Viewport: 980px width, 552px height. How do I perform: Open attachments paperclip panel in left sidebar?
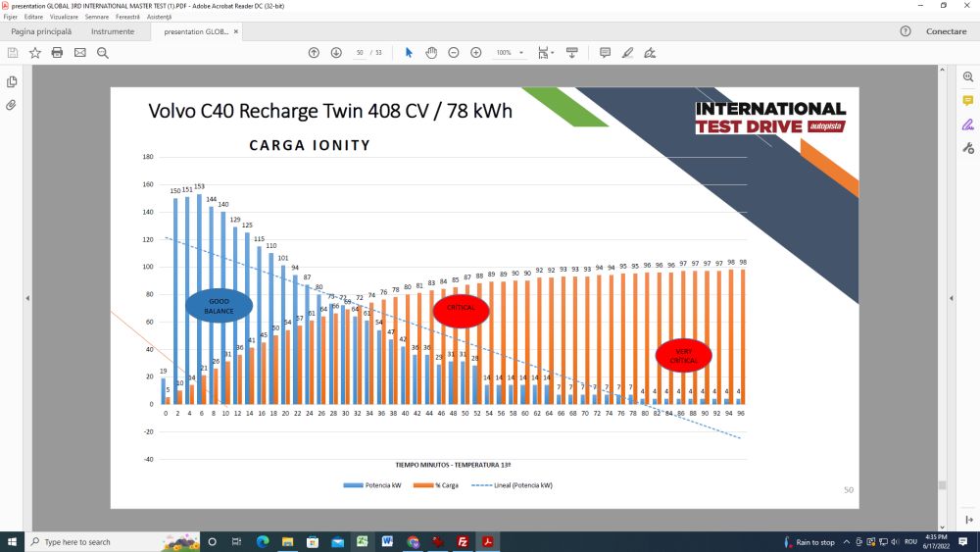coord(11,105)
